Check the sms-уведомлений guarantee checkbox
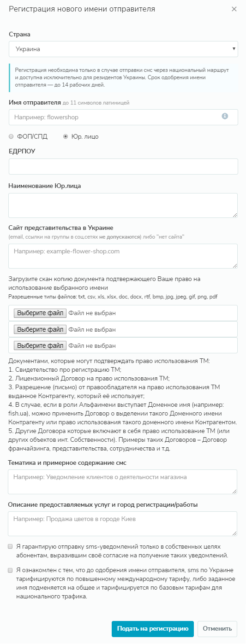 point(10,546)
